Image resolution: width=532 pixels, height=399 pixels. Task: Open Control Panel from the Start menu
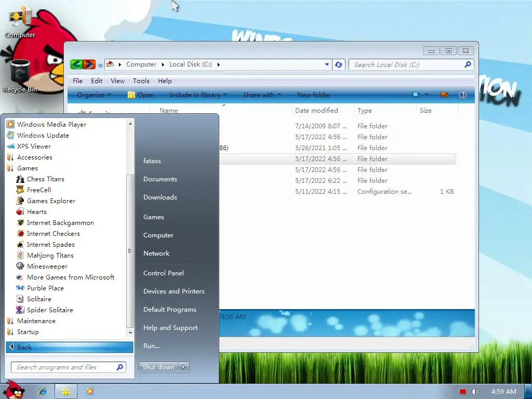pos(164,273)
